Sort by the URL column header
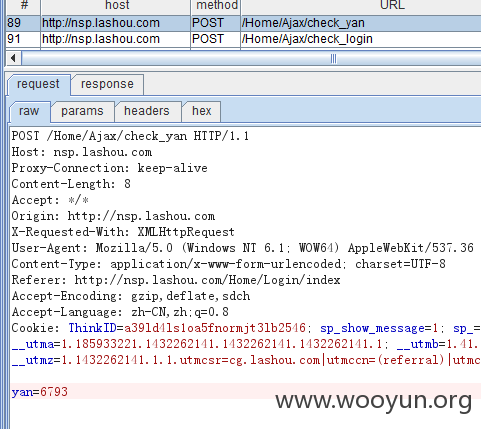 pos(361,6)
